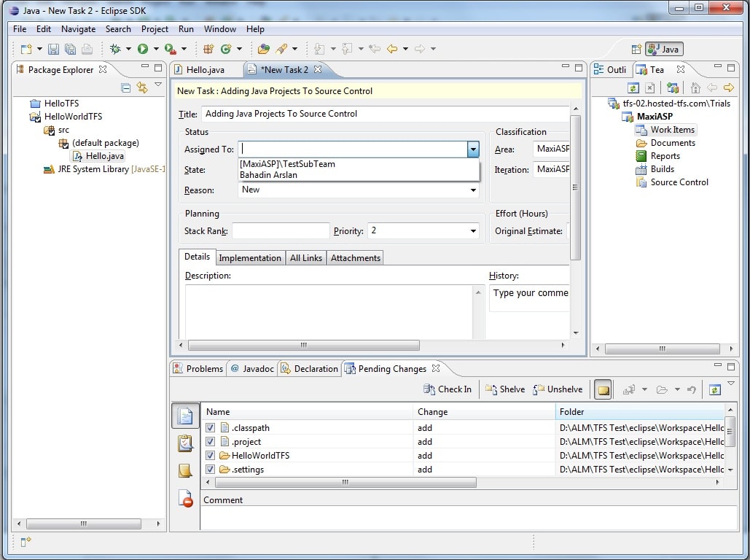Click Undo icon in Pending Changes toolbar
The width and height of the screenshot is (750, 560).
click(x=691, y=389)
